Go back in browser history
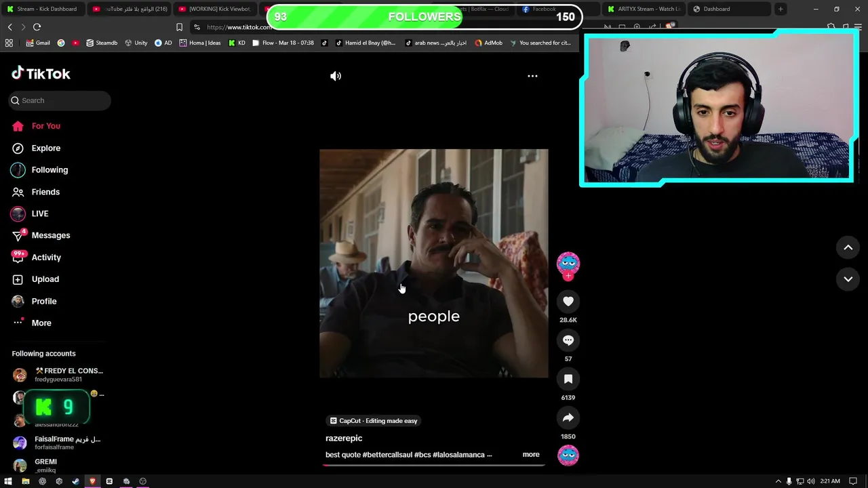This screenshot has height=488, width=868. point(9,27)
